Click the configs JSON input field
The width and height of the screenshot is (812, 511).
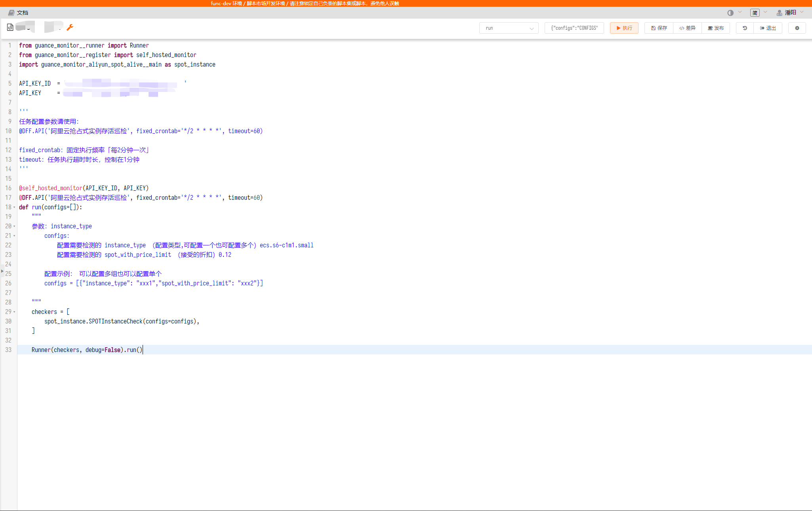click(574, 28)
